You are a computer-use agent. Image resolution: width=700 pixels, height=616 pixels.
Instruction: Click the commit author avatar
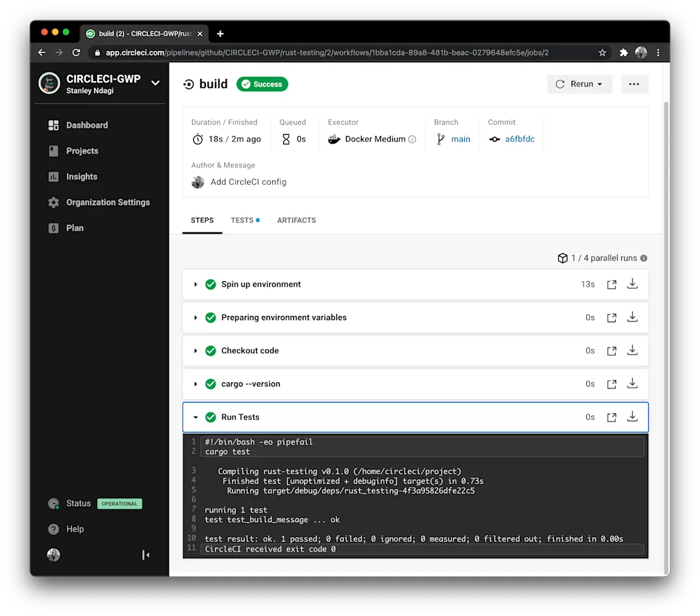pyautogui.click(x=198, y=182)
